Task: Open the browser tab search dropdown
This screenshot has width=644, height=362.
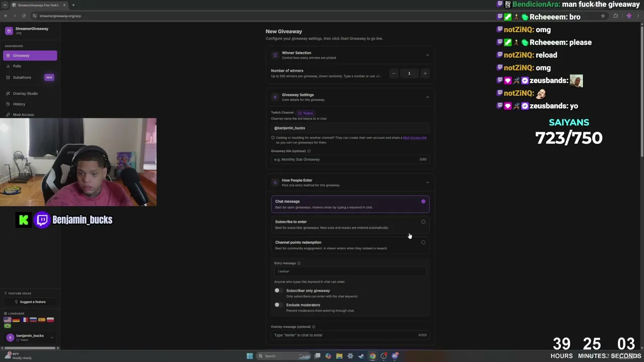Action: coord(5,5)
